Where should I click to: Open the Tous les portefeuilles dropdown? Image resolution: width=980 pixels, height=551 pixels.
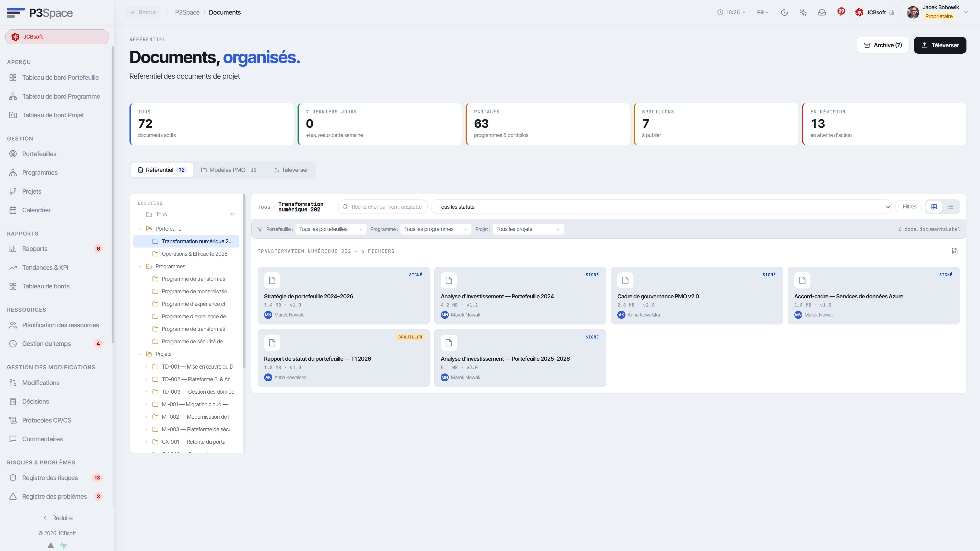tap(330, 229)
